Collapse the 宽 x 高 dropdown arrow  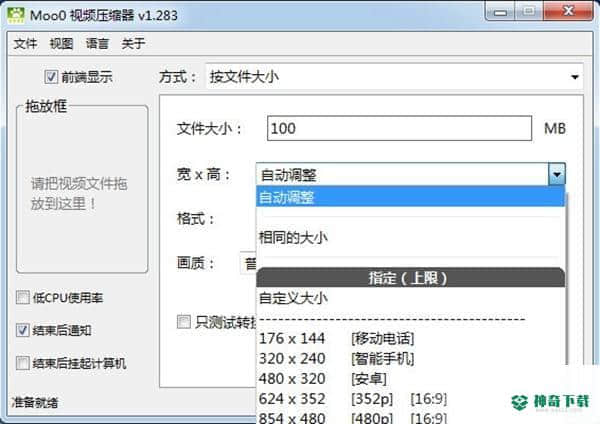557,174
